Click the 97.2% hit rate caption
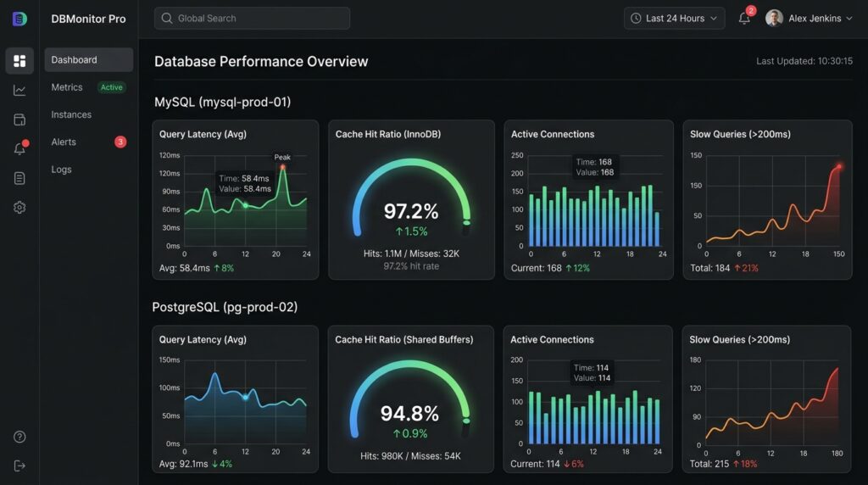868x485 pixels. [x=411, y=266]
